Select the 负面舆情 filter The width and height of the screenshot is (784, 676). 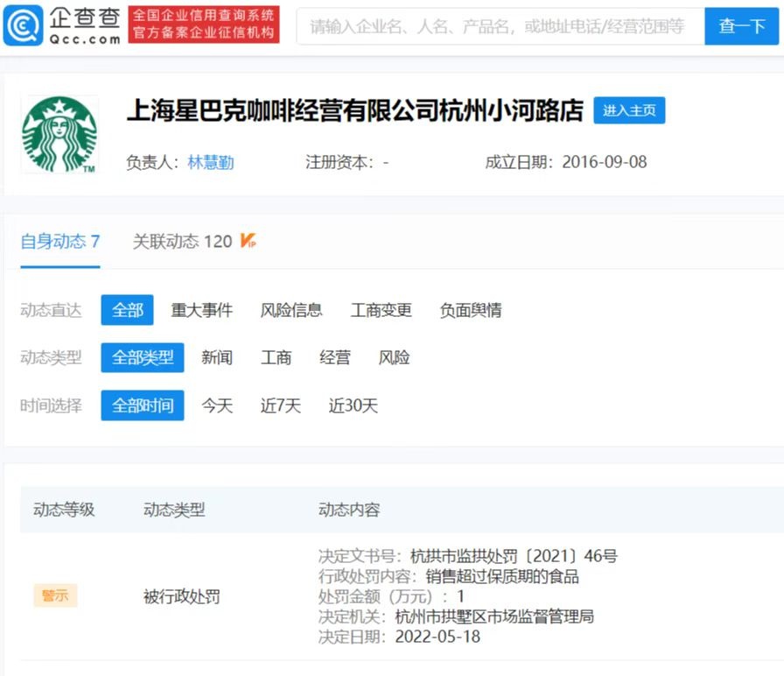471,310
